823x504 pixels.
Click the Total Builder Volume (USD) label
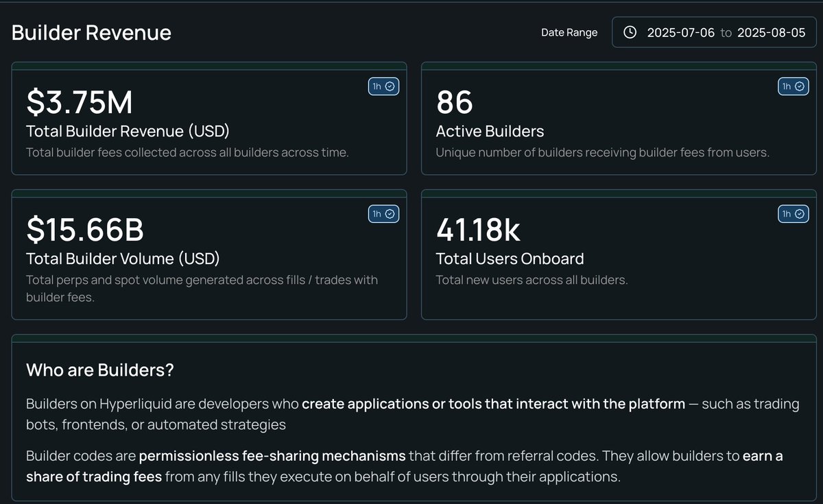click(x=123, y=259)
